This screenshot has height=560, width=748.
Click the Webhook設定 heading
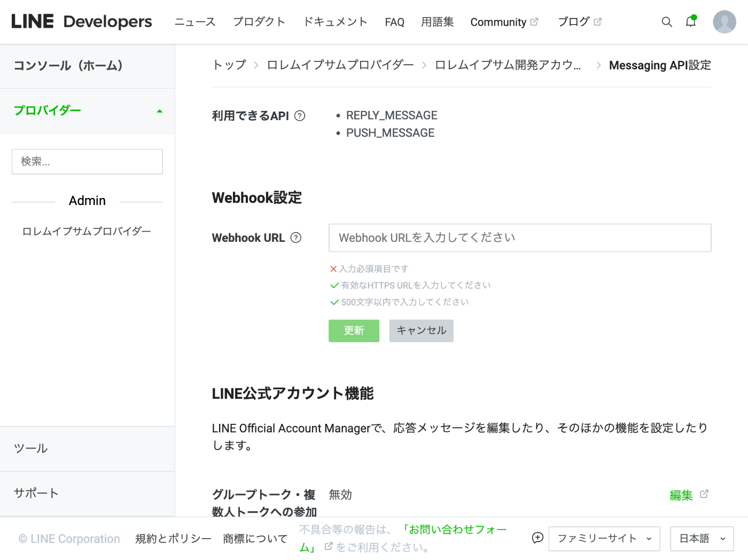click(x=257, y=198)
